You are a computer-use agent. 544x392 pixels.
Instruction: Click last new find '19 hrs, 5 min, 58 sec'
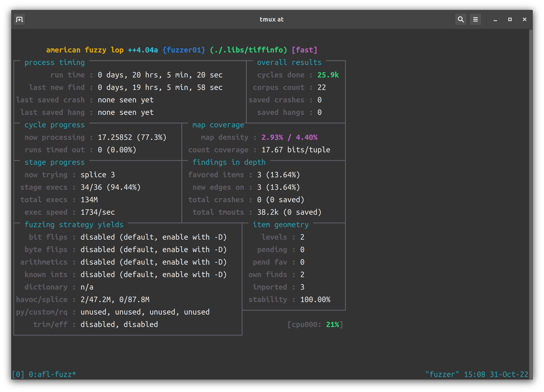point(177,87)
